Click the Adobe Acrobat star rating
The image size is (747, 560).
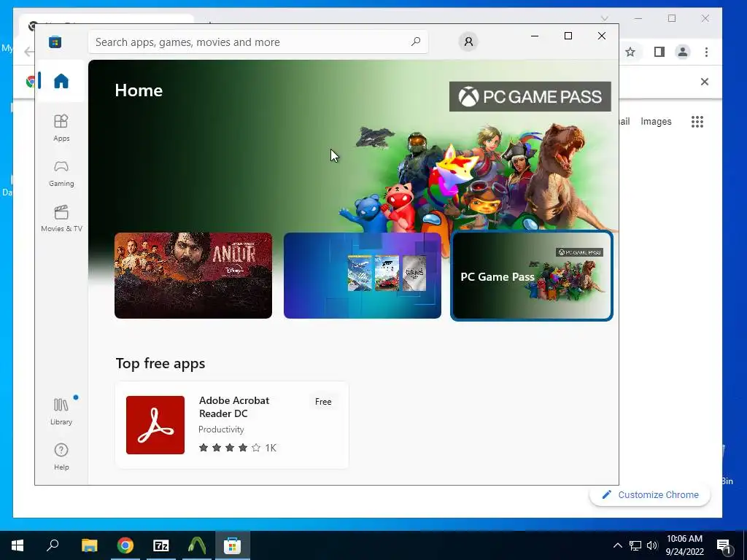tap(230, 448)
